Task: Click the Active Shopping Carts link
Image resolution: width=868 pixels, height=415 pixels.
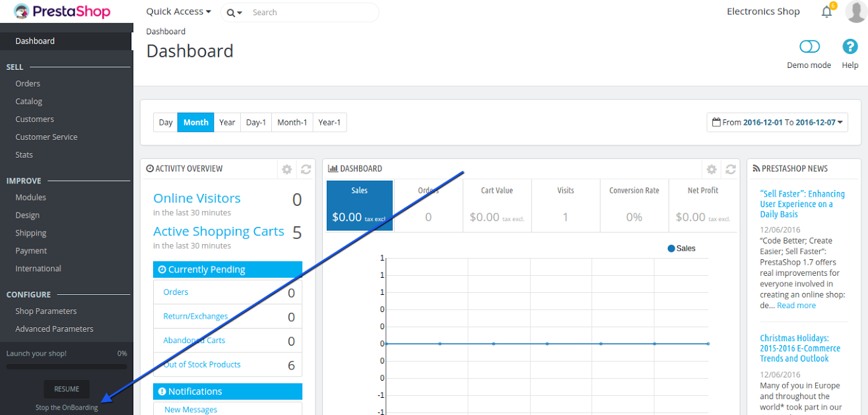Action: click(218, 231)
